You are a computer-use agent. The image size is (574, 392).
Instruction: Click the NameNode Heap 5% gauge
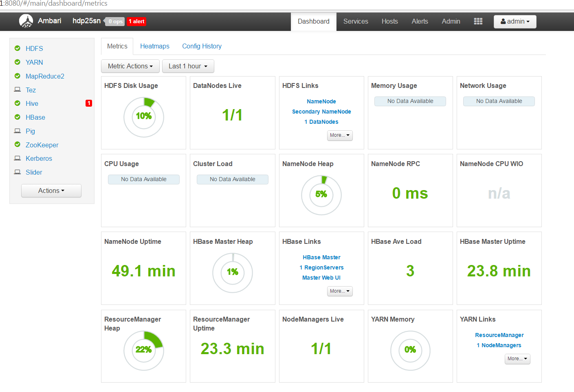pyautogui.click(x=321, y=195)
